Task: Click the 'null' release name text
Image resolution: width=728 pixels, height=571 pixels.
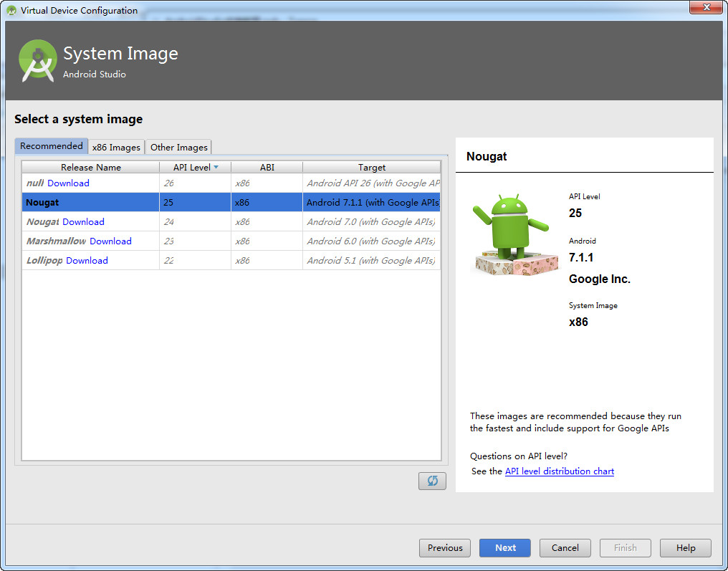Action: point(35,183)
